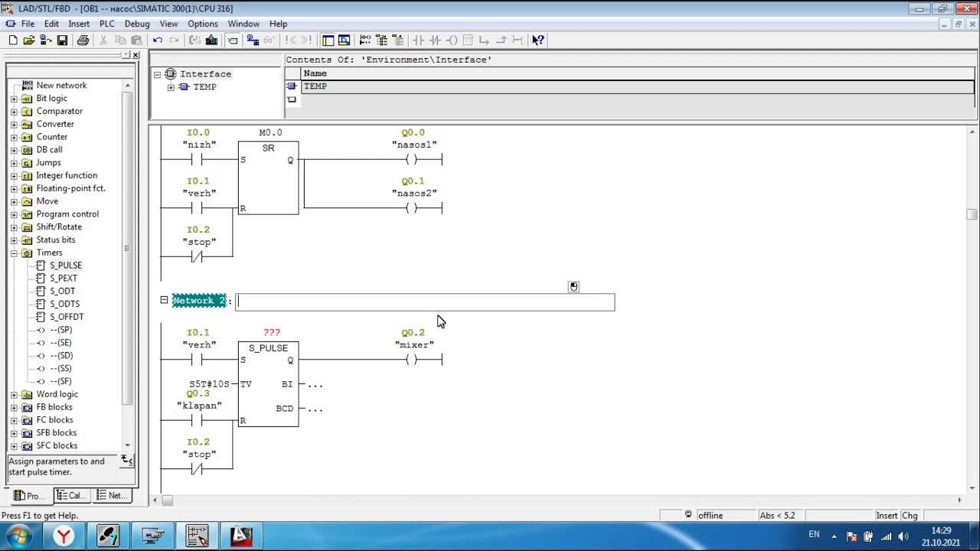Image resolution: width=980 pixels, height=551 pixels.
Task: Select the I0.2 stop contact in Network 2
Action: (x=198, y=469)
